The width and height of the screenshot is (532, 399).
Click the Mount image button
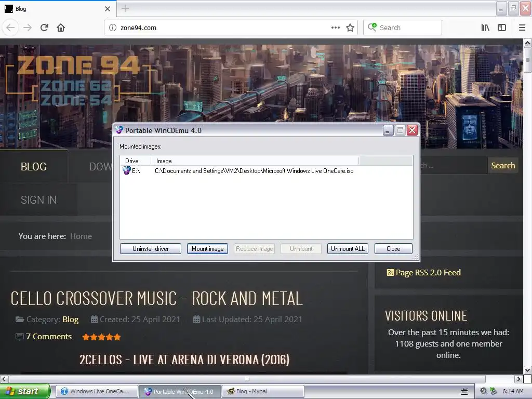click(x=208, y=249)
